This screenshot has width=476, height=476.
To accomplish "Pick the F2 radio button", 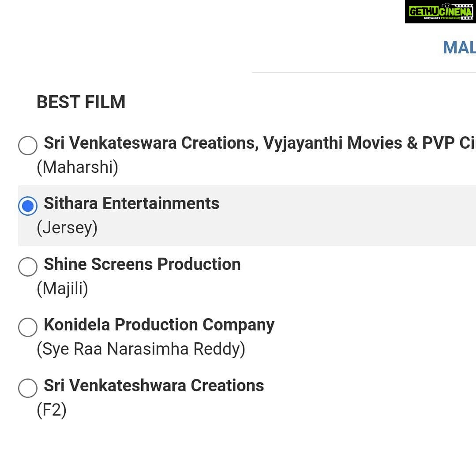I will (28, 388).
